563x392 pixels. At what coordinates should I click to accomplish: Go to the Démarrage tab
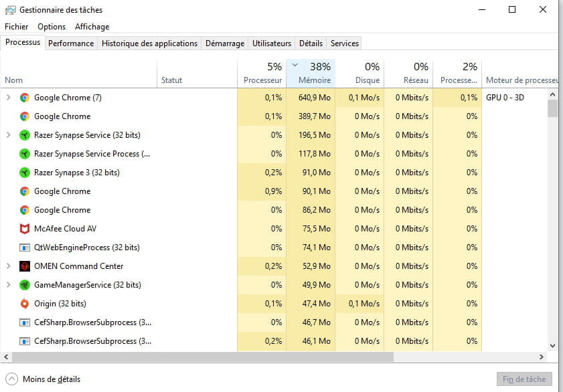[225, 43]
